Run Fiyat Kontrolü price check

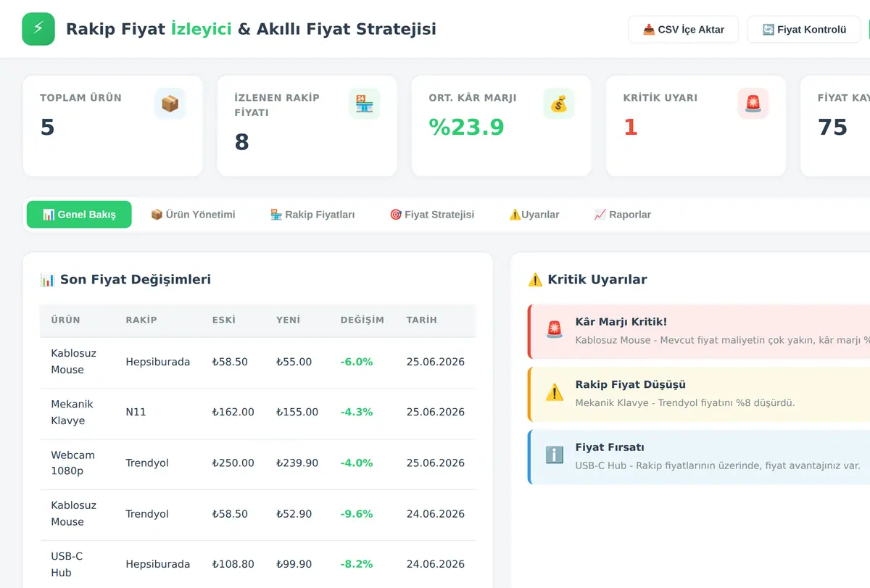point(804,30)
